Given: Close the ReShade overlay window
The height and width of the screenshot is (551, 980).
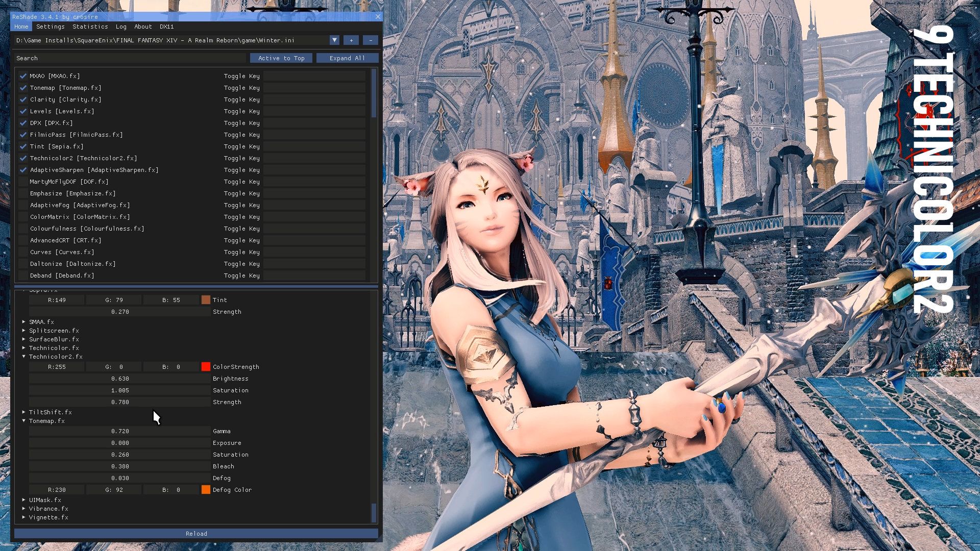Looking at the screenshot, I should pos(378,17).
